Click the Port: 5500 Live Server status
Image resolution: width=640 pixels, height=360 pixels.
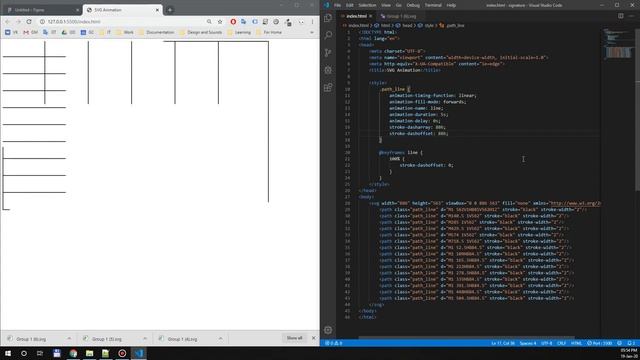coord(600,343)
